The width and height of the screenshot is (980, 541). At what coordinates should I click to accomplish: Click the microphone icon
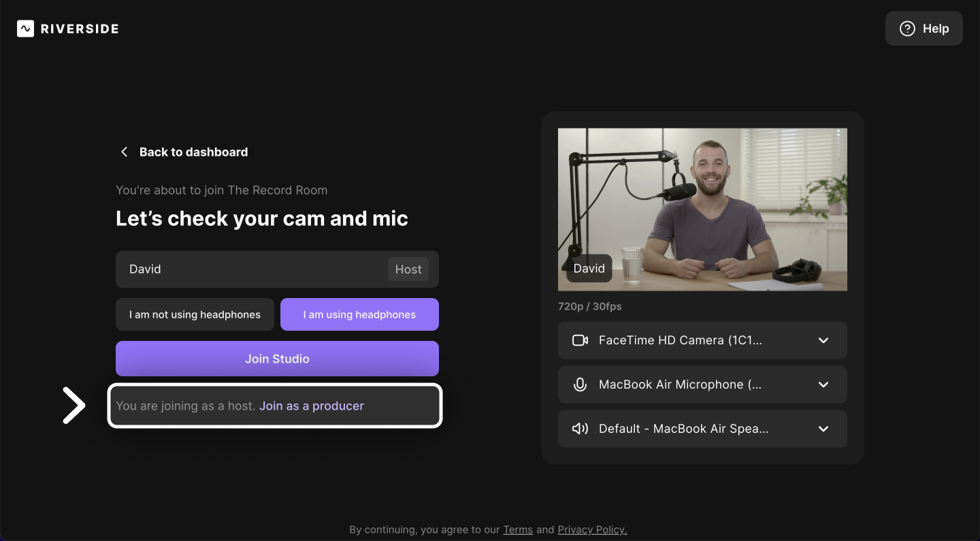point(580,384)
